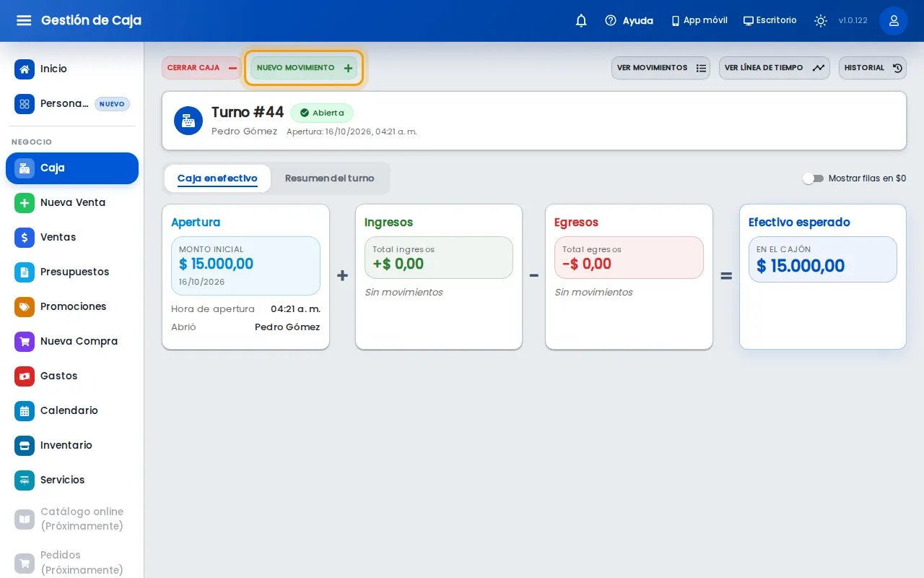Screen dimensions: 924x578
Task: Switch to Resumen del turno tab
Action: (x=330, y=178)
